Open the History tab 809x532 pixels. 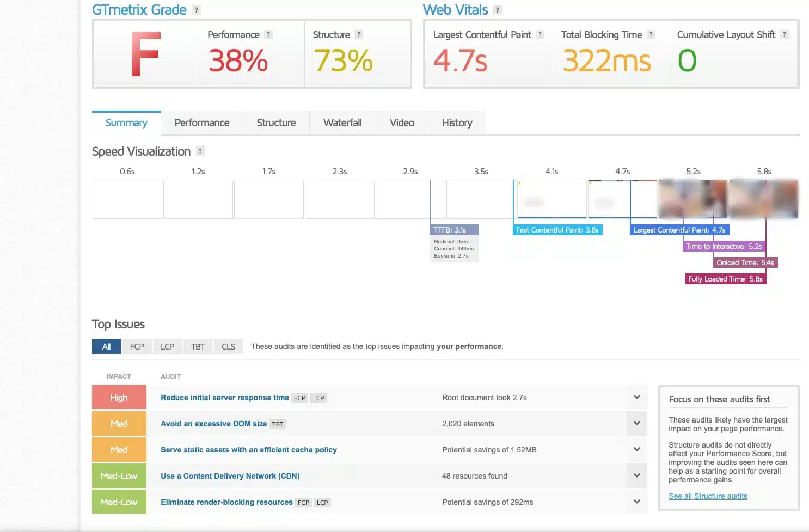click(x=456, y=123)
